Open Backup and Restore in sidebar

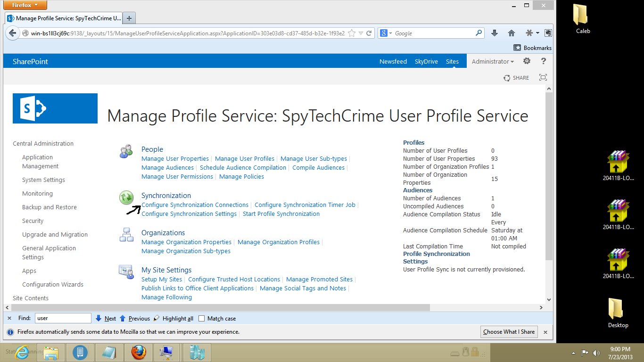coord(49,207)
